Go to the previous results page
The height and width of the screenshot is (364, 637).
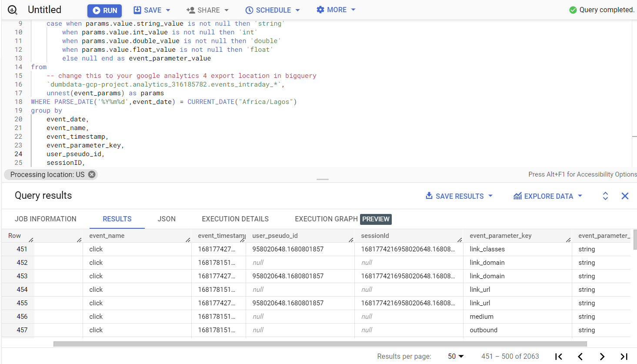coord(580,356)
